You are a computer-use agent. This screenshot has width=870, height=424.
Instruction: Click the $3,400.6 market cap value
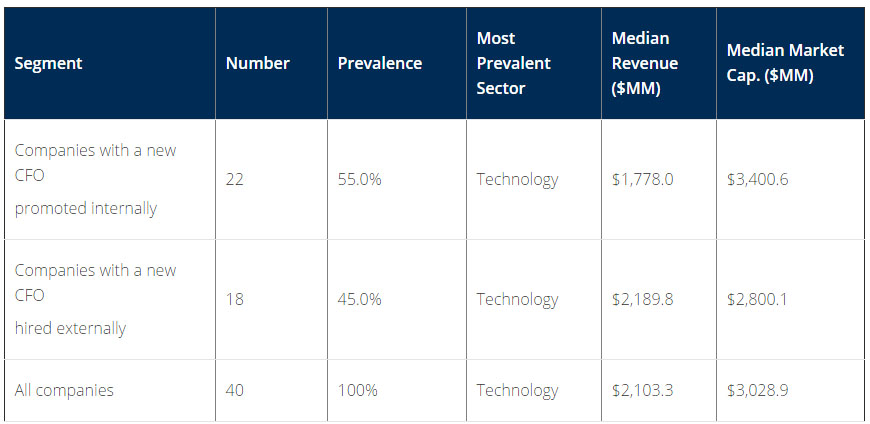pyautogui.click(x=759, y=180)
